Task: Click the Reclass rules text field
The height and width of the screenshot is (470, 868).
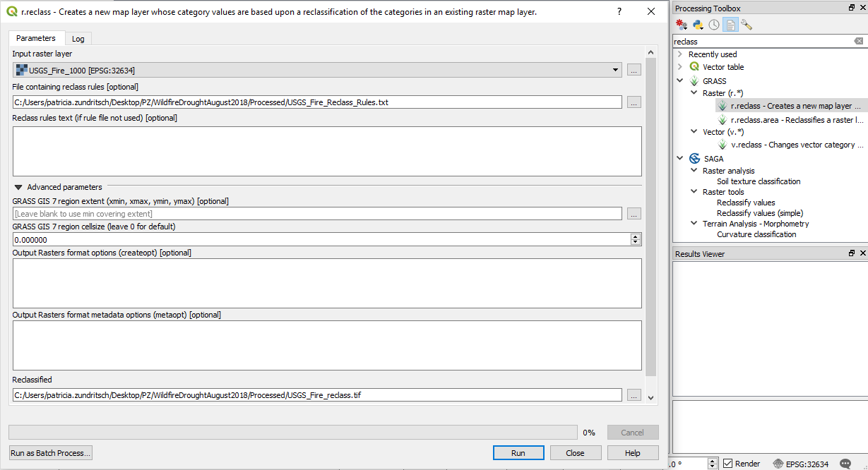Action: (x=327, y=150)
